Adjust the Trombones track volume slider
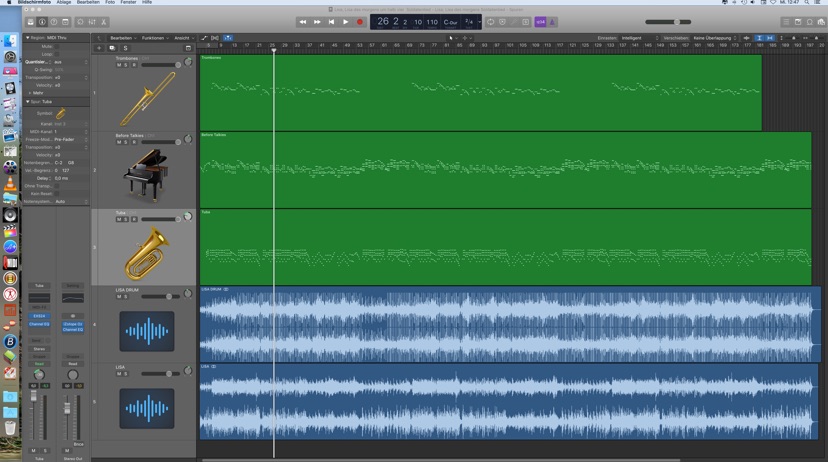The width and height of the screenshot is (828, 462). tap(161, 65)
